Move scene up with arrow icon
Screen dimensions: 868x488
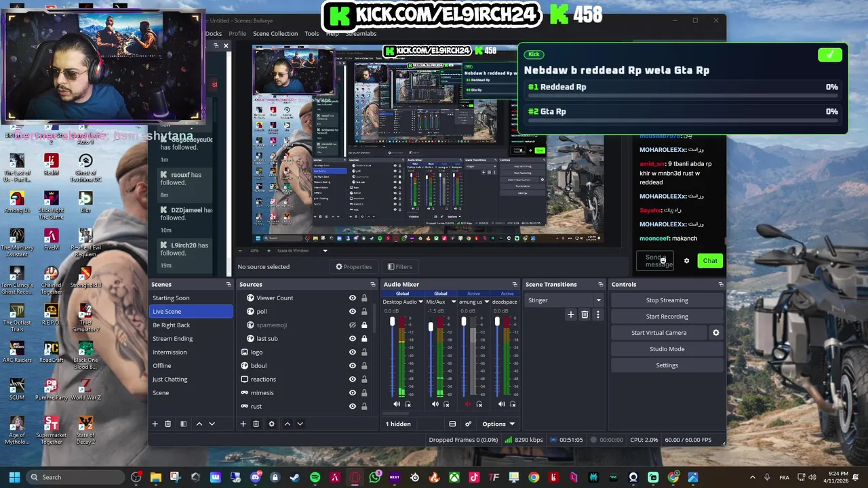tap(199, 424)
